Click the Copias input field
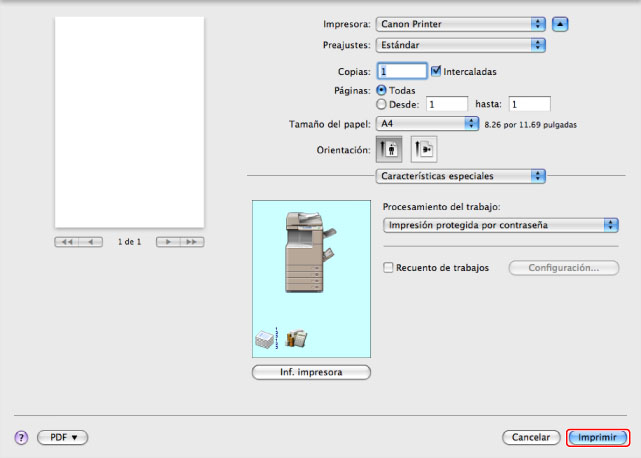The image size is (641, 458). coord(401,71)
